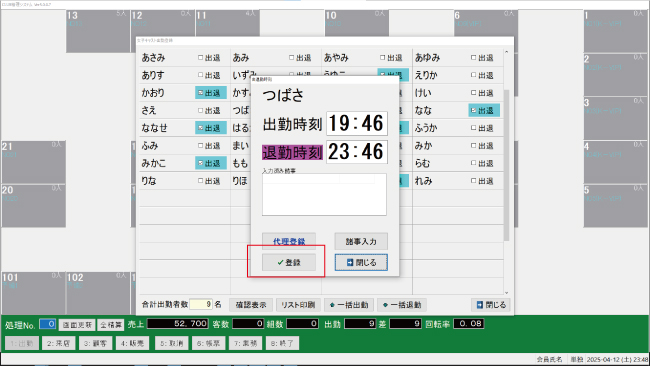Toggle the 出退 checkbox for みか

473,145
